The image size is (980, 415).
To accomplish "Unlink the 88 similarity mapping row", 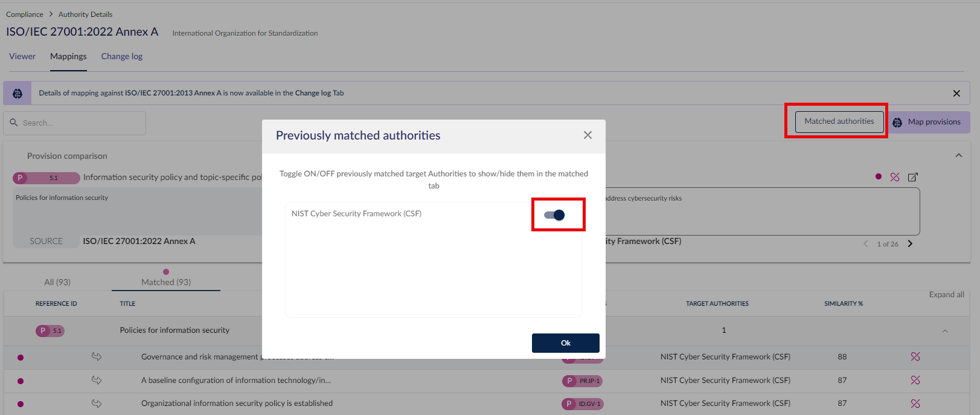I will click(x=915, y=357).
